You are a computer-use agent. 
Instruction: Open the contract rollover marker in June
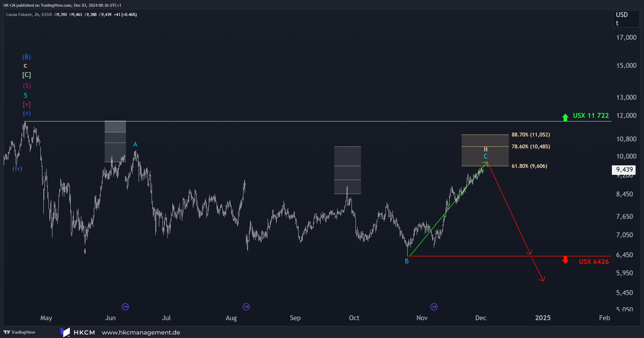tap(125, 307)
